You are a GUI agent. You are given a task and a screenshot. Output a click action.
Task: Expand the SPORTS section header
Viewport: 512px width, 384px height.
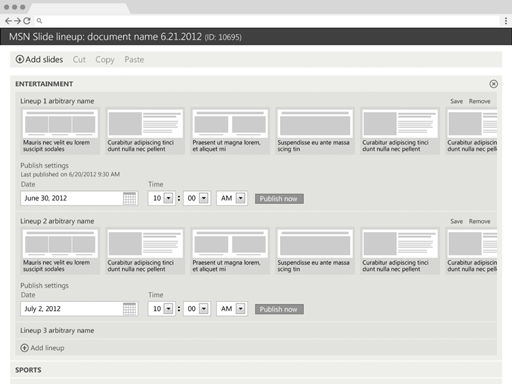tap(256, 370)
